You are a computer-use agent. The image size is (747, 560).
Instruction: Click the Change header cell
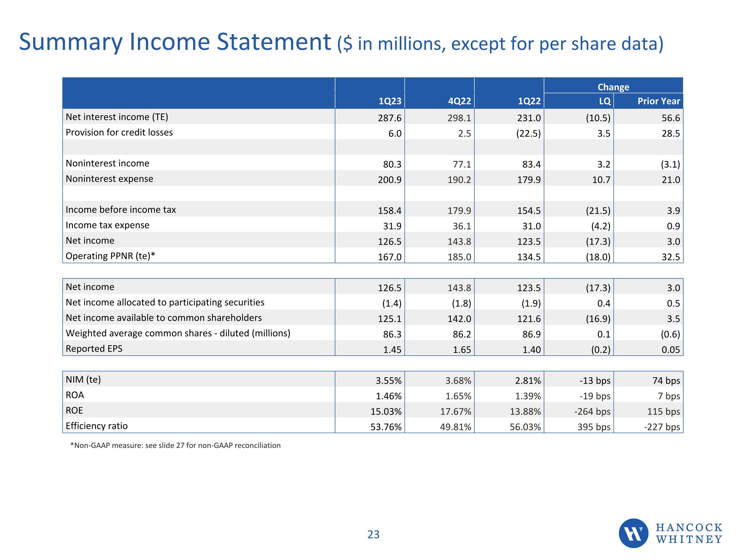[x=613, y=87]
